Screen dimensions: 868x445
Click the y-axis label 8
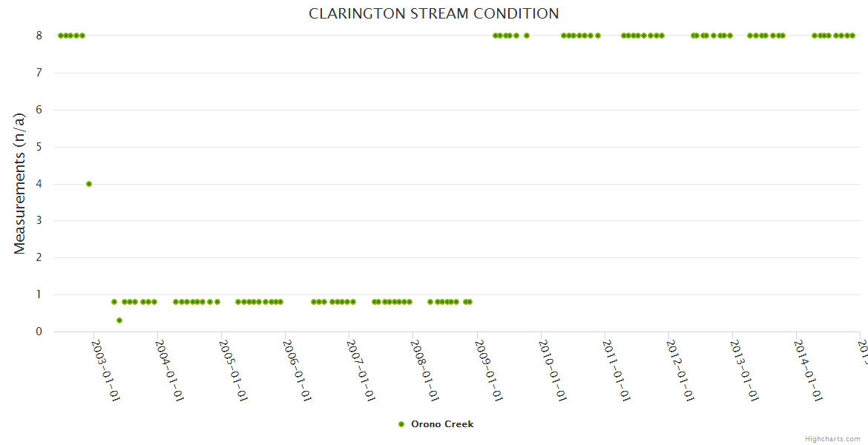click(x=39, y=36)
